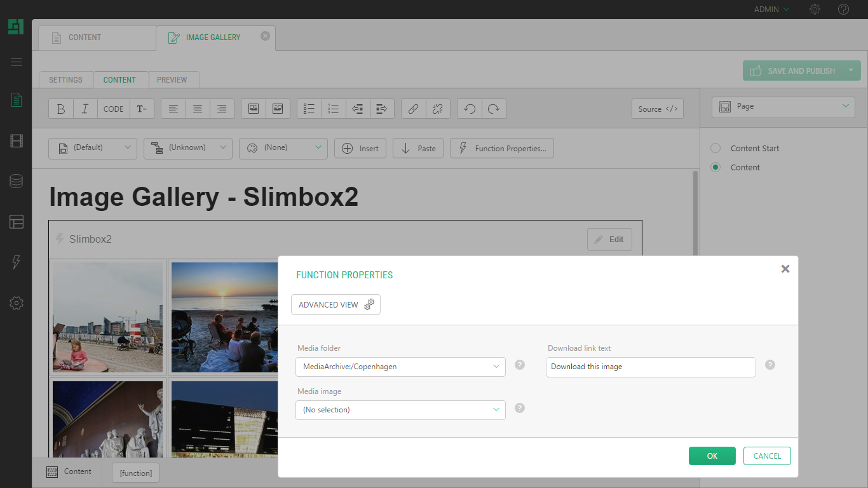Switch to the Settings tab
The width and height of the screenshot is (868, 488).
[x=65, y=80]
